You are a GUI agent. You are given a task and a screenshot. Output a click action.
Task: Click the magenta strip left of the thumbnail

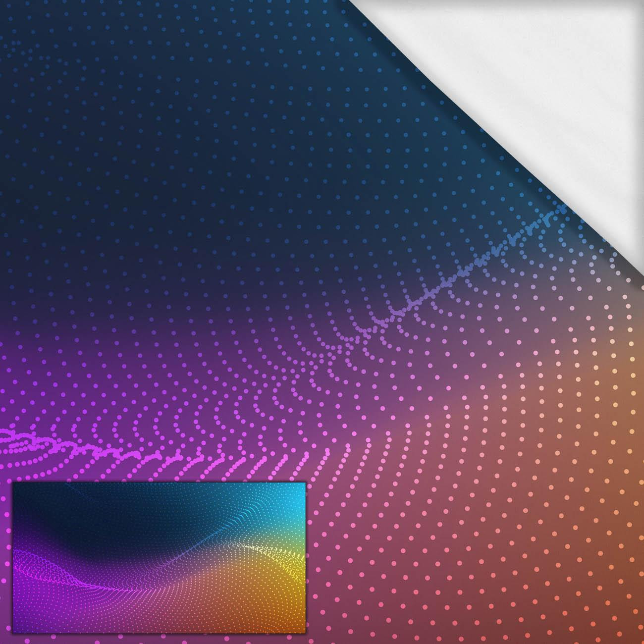tap(5, 545)
